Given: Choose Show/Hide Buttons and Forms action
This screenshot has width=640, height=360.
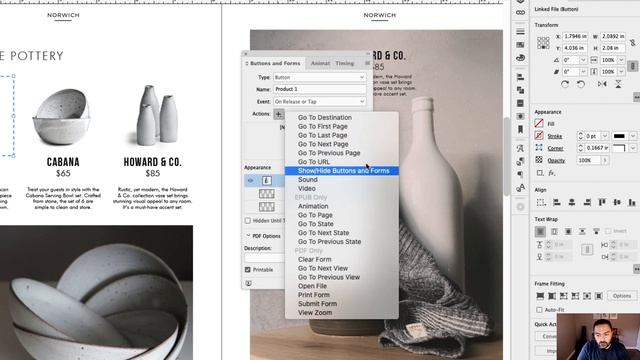Looking at the screenshot, I should tap(342, 171).
